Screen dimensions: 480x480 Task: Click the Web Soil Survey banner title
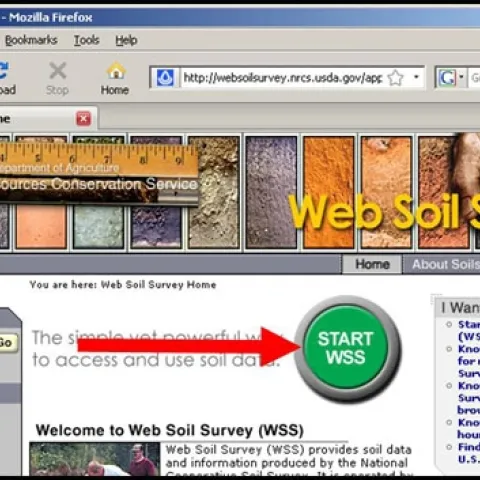(383, 212)
